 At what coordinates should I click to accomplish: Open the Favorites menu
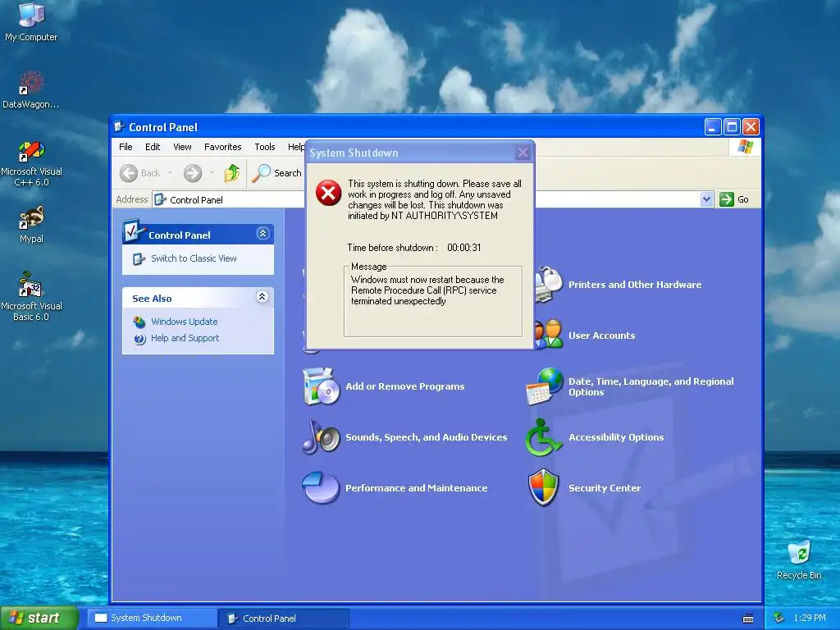pos(223,147)
